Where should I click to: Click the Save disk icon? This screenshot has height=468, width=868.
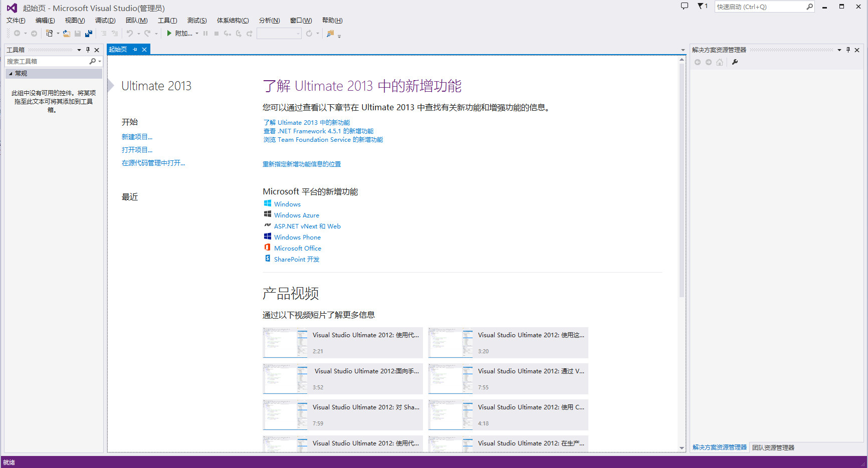78,34
